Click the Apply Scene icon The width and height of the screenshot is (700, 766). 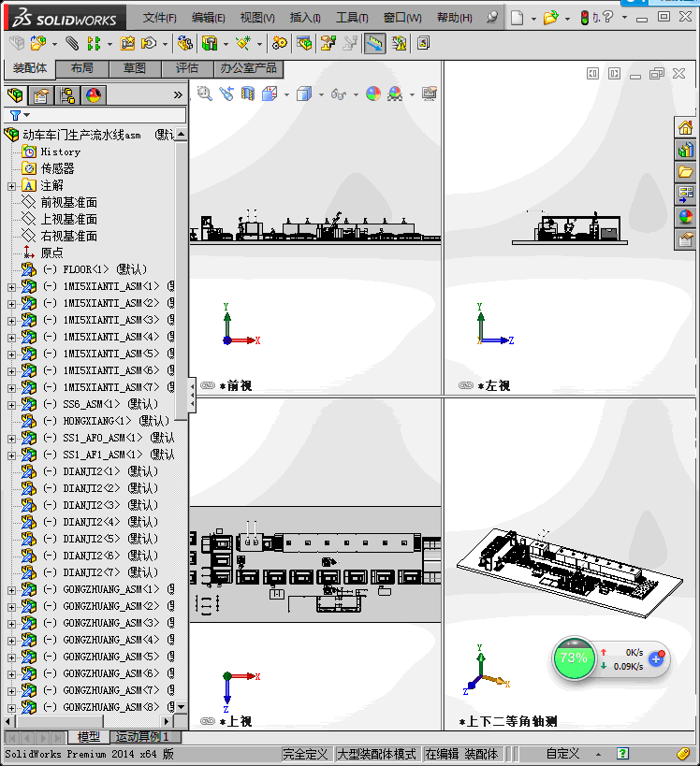(395, 94)
